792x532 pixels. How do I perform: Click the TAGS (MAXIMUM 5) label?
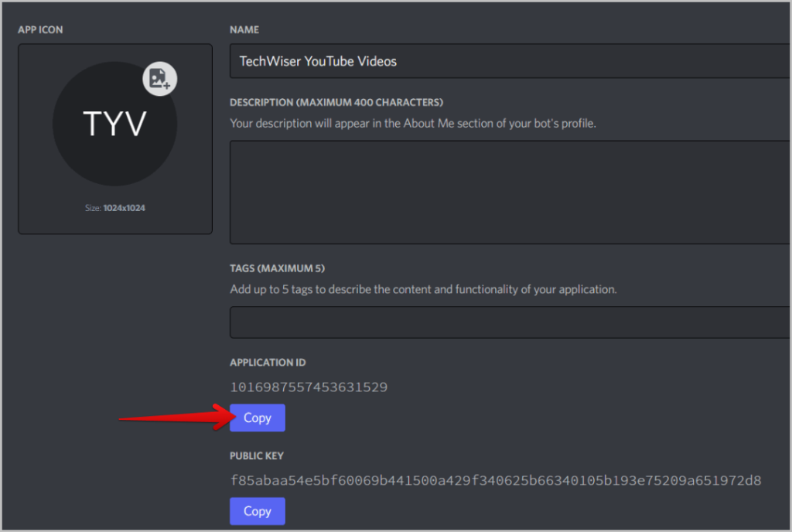tap(278, 268)
